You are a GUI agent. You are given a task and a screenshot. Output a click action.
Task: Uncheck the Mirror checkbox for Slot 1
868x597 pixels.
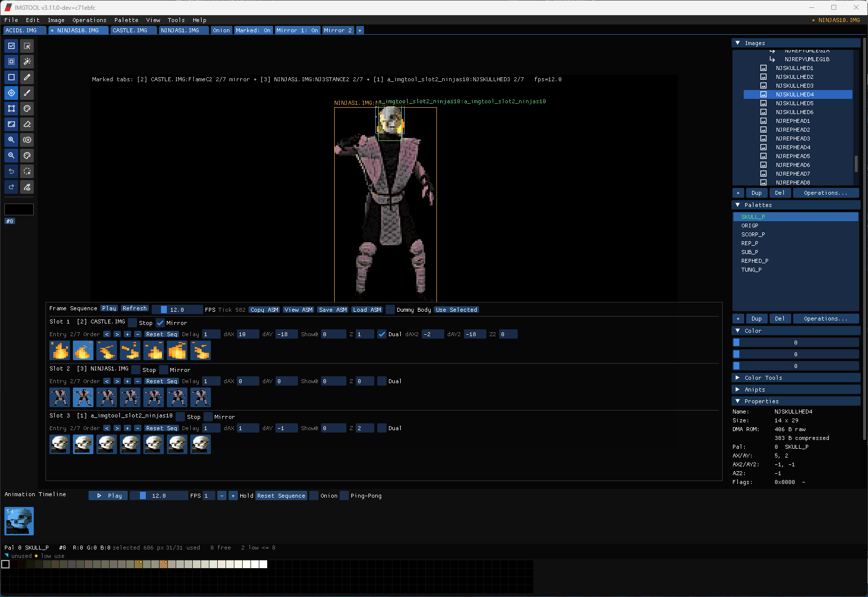coord(160,323)
